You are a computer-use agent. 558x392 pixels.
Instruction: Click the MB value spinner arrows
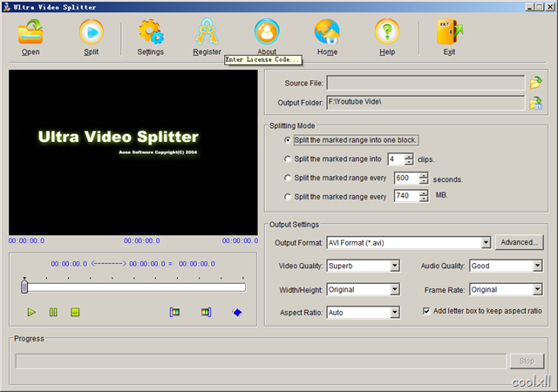[424, 196]
